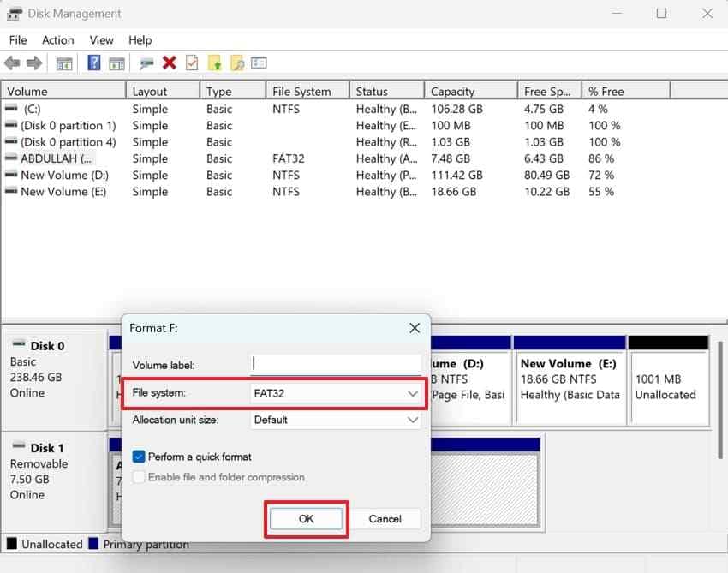Click the New Volume (E:) partition block

(570, 380)
